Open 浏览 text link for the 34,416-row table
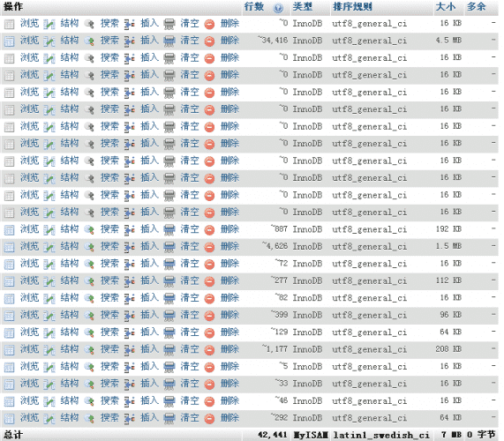Viewport: 504px width, 441px height. click(30, 41)
